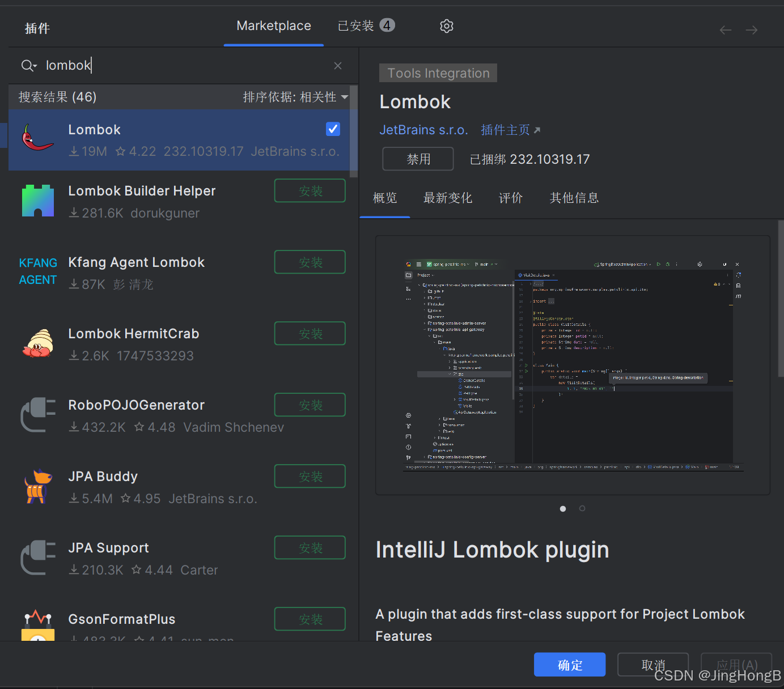Show the first screenshot via pagination dot
Viewport: 784px width, 689px height.
pos(563,509)
